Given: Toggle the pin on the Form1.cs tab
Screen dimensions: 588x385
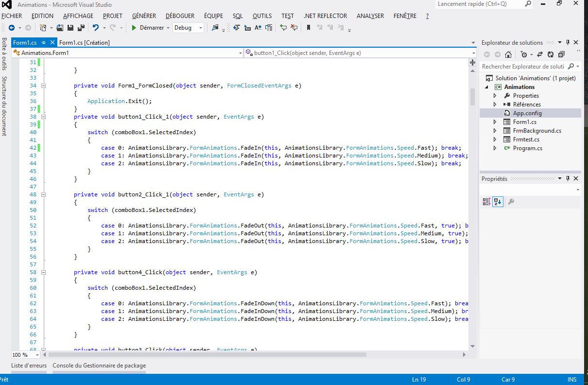Looking at the screenshot, I should tap(44, 43).
